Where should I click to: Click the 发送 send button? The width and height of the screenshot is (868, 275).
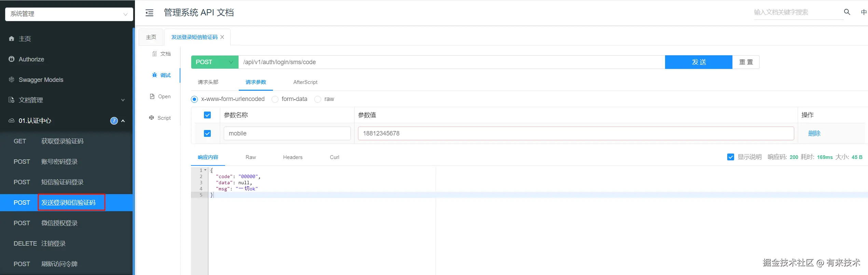coord(699,62)
